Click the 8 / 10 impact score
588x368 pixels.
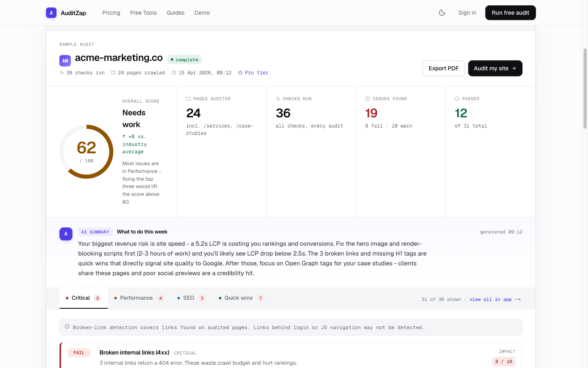coord(503,361)
